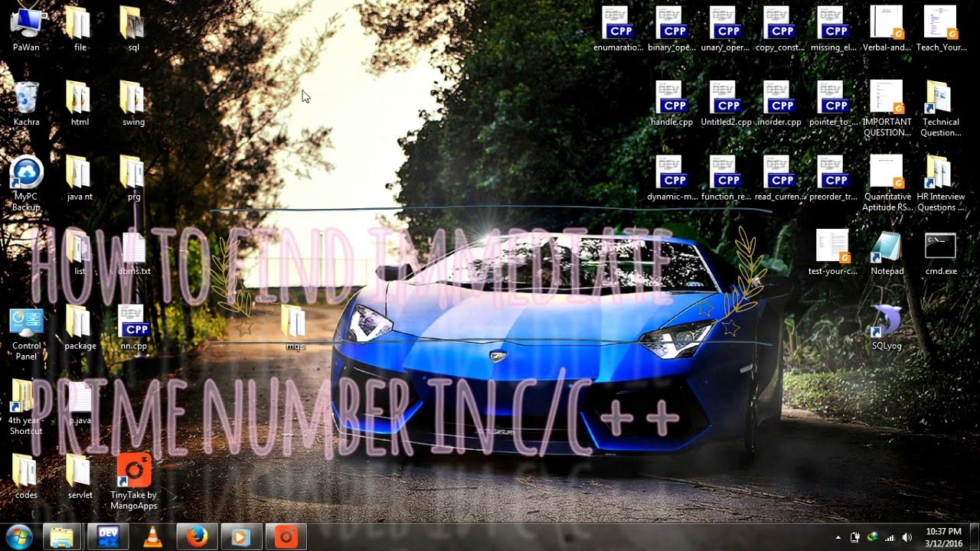Open inorder.cpp file

779,103
